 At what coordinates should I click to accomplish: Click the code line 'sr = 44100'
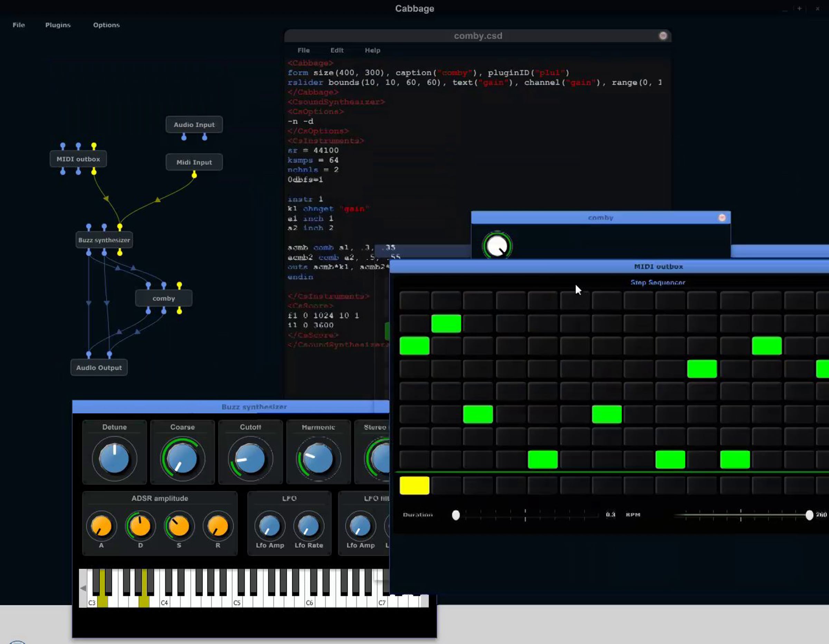(313, 150)
